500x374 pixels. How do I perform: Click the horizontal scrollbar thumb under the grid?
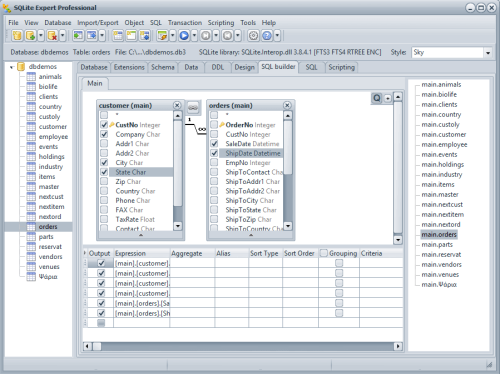pyautogui.click(x=97, y=346)
